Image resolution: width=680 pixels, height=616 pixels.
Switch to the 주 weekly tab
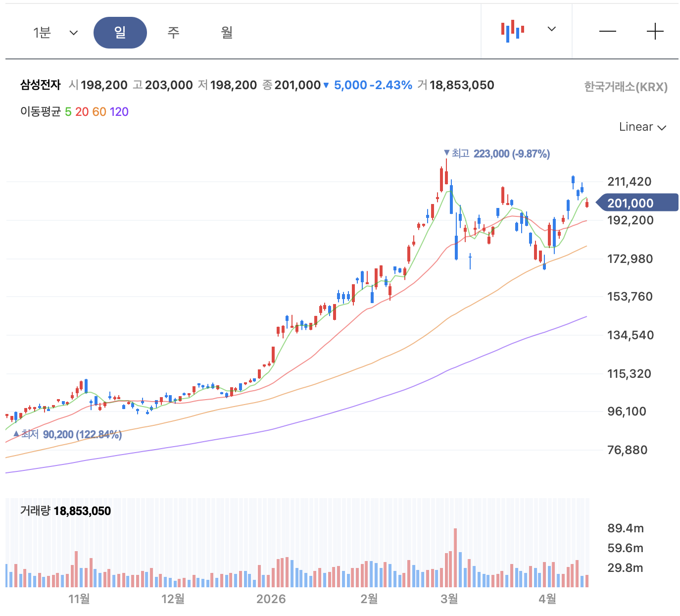click(x=173, y=33)
